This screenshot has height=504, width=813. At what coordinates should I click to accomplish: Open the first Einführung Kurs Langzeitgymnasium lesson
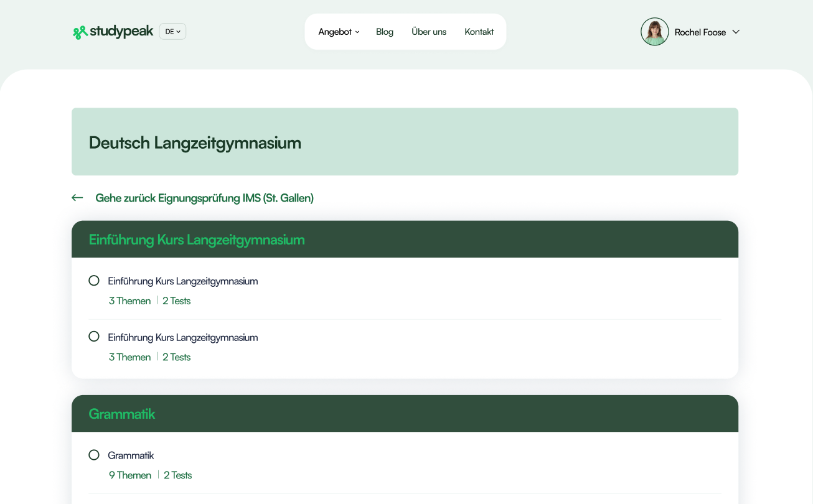point(183,281)
